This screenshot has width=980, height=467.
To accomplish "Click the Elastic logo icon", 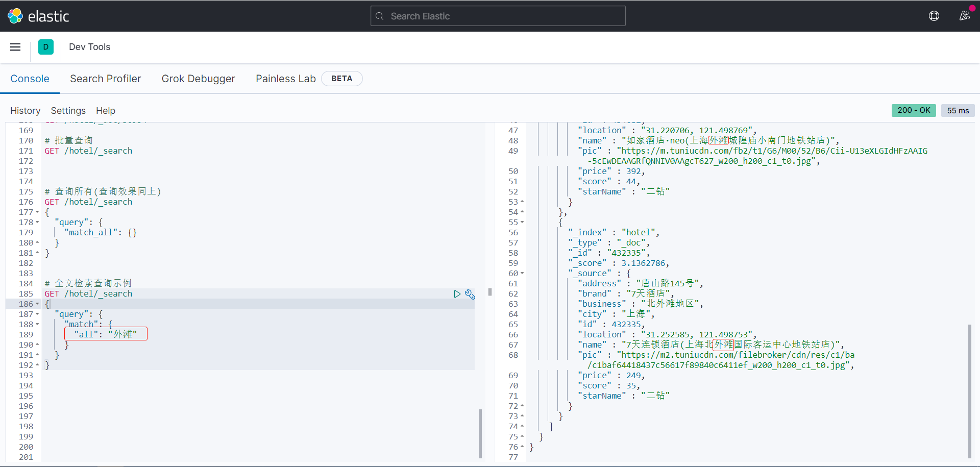I will (x=15, y=16).
